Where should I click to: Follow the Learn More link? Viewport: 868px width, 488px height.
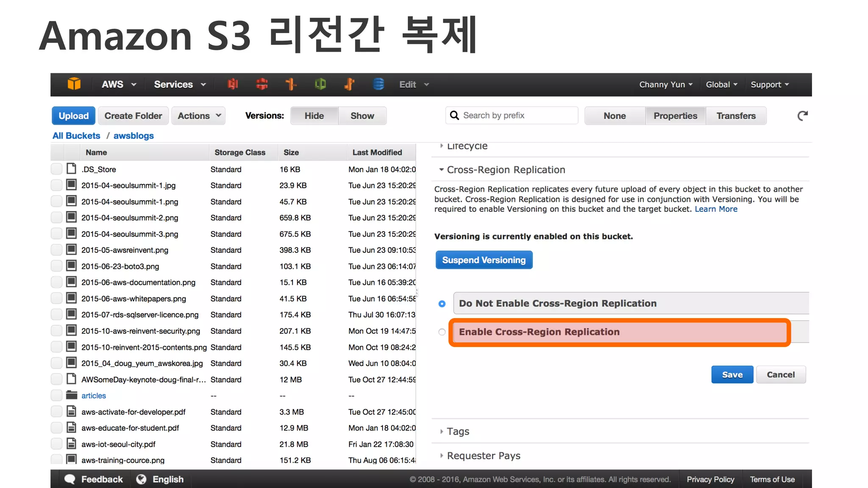pyautogui.click(x=716, y=209)
